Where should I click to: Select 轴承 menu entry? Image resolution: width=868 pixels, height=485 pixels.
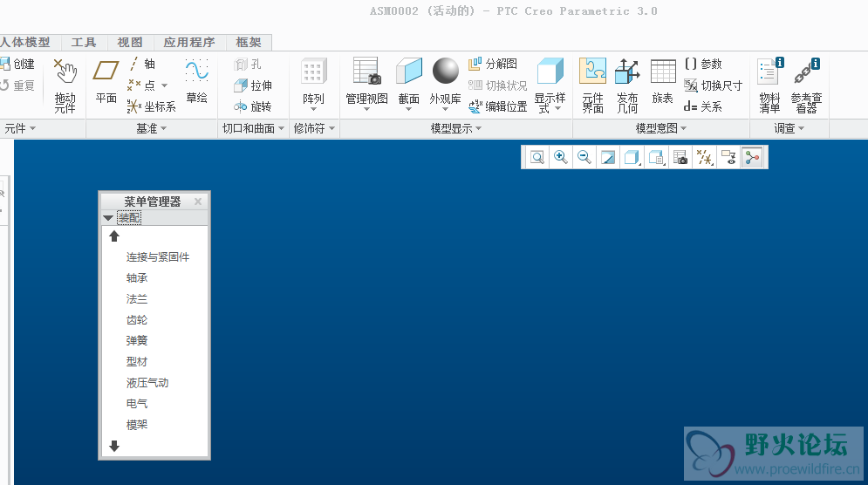tap(137, 278)
